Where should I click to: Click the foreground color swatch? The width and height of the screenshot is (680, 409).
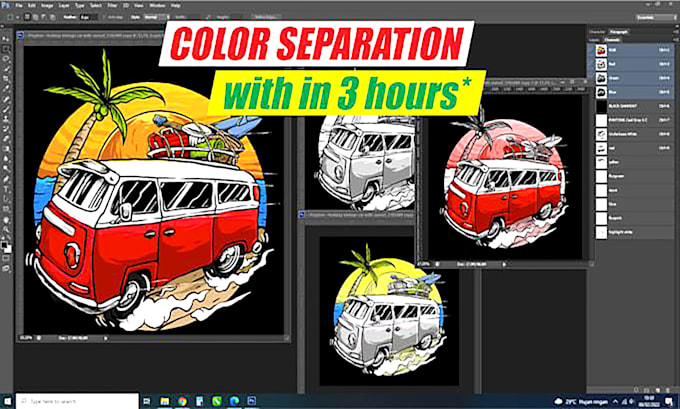click(4, 245)
